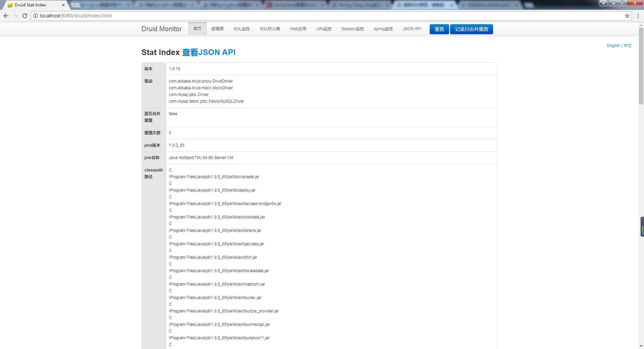Bookmark this page with the star icon
This screenshot has width=644, height=349.
tap(627, 16)
